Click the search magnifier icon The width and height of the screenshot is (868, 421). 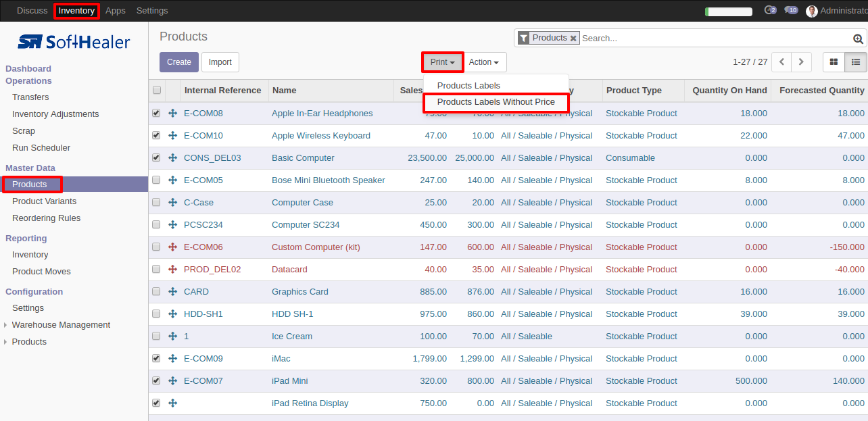pyautogui.click(x=859, y=39)
